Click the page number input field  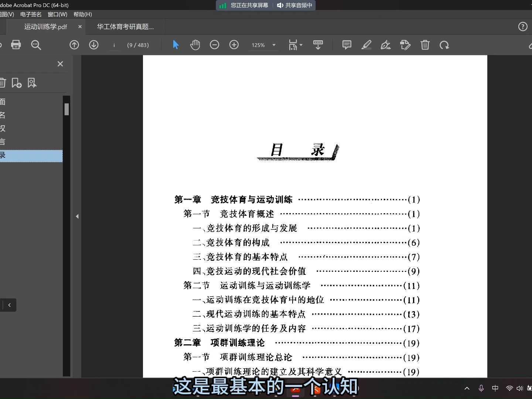click(114, 45)
